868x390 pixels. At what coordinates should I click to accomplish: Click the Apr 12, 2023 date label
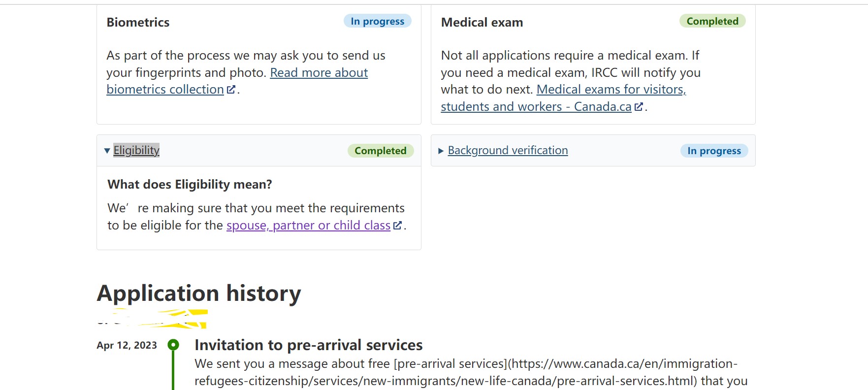(127, 345)
